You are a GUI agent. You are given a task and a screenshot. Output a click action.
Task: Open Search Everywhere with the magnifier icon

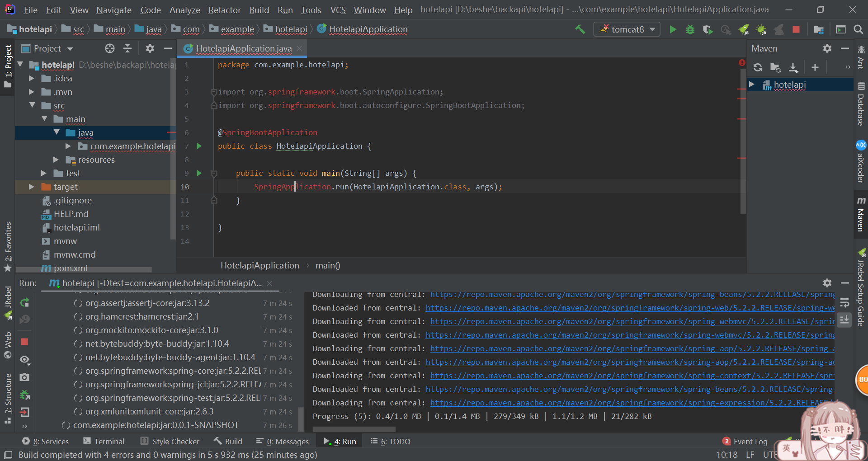(859, 29)
